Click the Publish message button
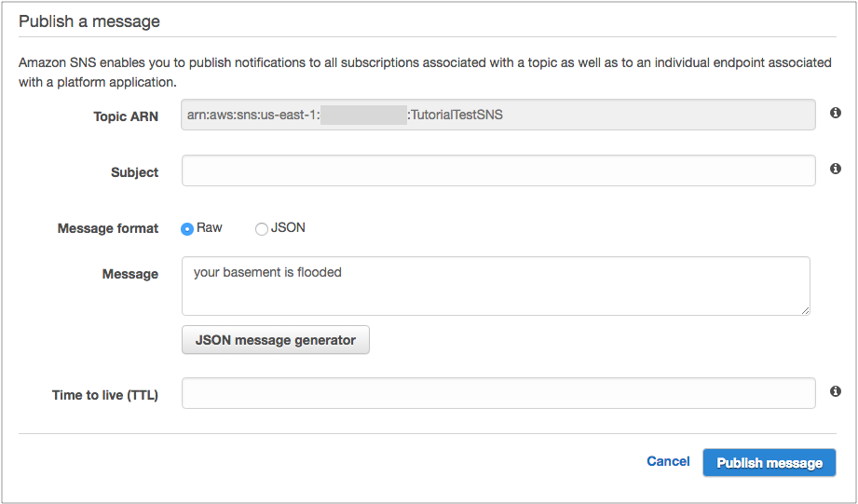 pos(769,463)
